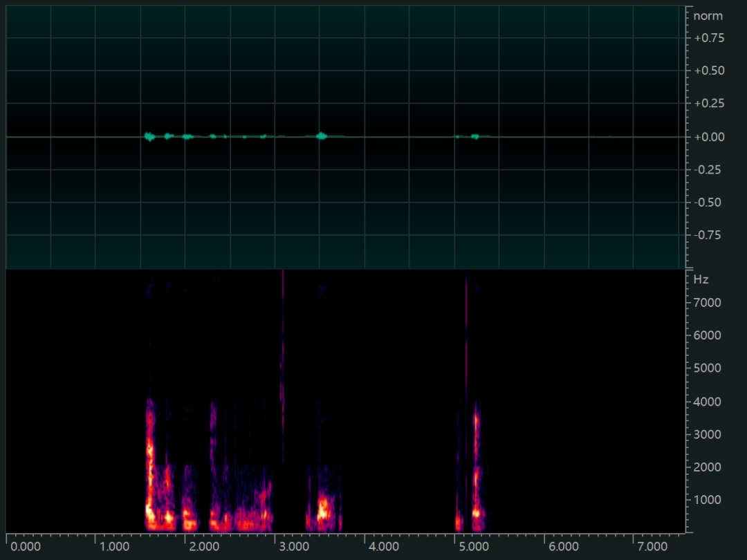
Task: Click the divider between waveform and spectrogram
Action: pyautogui.click(x=346, y=268)
